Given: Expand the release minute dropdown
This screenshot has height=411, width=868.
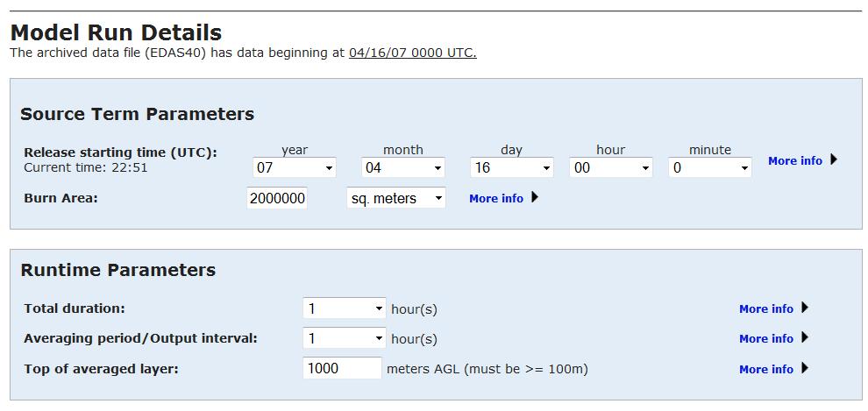Looking at the screenshot, I should [710, 167].
